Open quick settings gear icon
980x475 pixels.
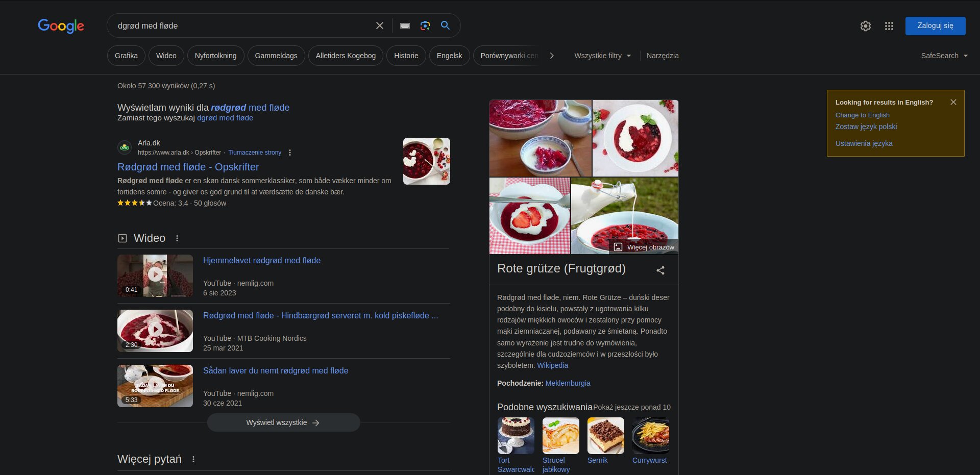click(866, 26)
